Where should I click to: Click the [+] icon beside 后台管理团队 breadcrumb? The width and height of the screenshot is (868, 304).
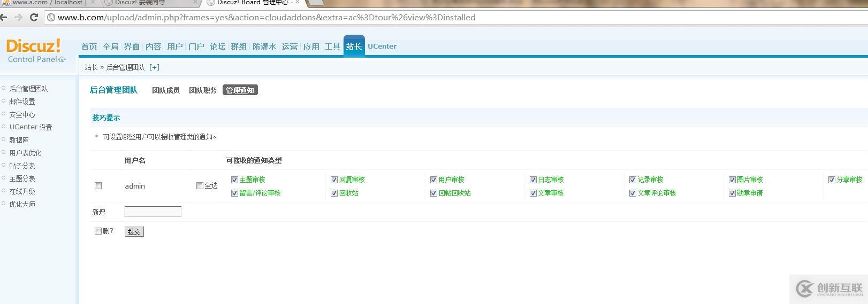pos(154,67)
